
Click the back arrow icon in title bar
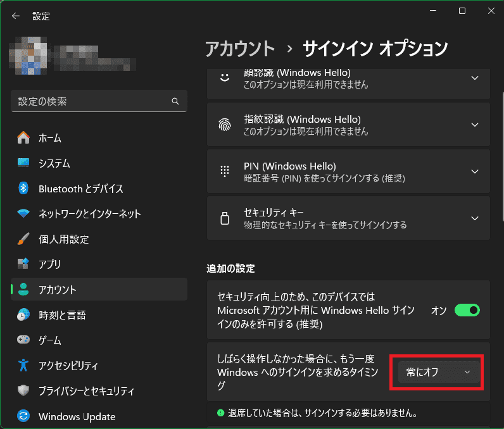point(16,16)
